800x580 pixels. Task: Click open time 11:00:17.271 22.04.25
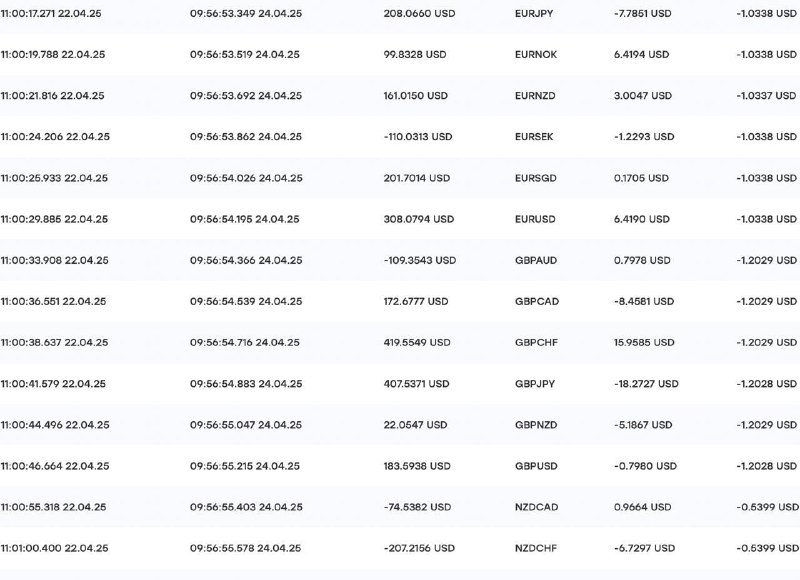[53, 14]
